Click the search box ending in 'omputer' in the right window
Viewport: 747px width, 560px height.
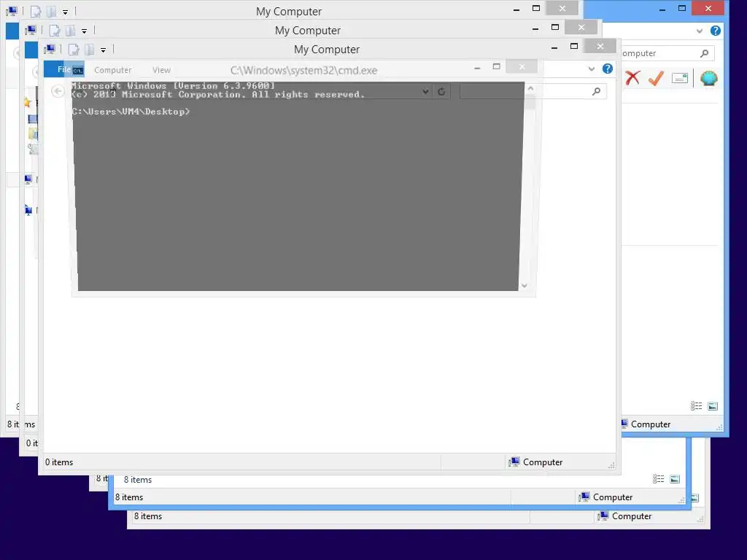pyautogui.click(x=667, y=53)
